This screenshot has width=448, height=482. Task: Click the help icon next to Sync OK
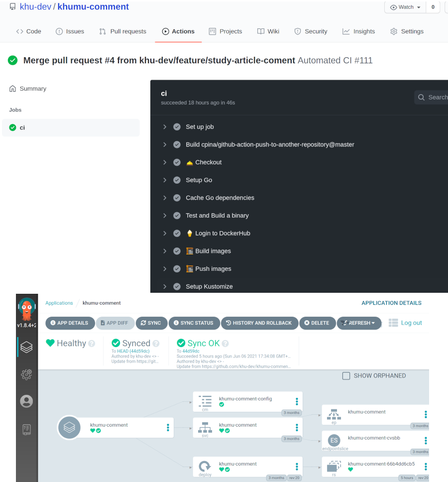(x=225, y=344)
